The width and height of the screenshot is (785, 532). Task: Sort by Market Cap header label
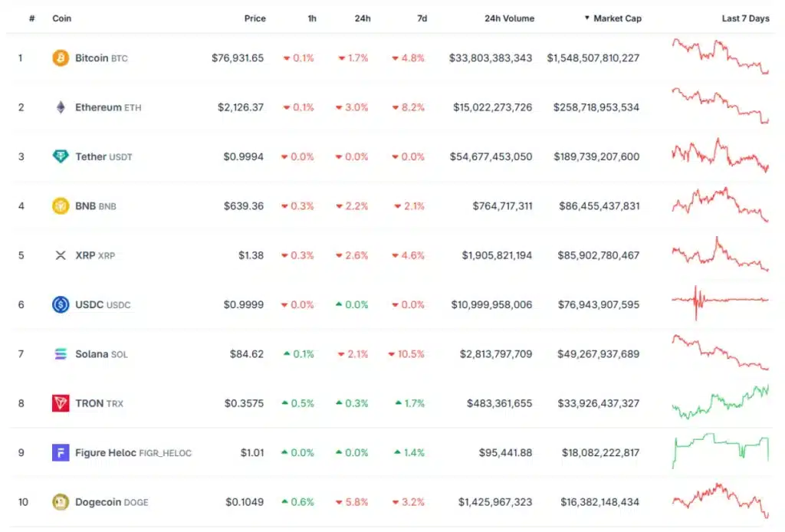click(x=617, y=18)
